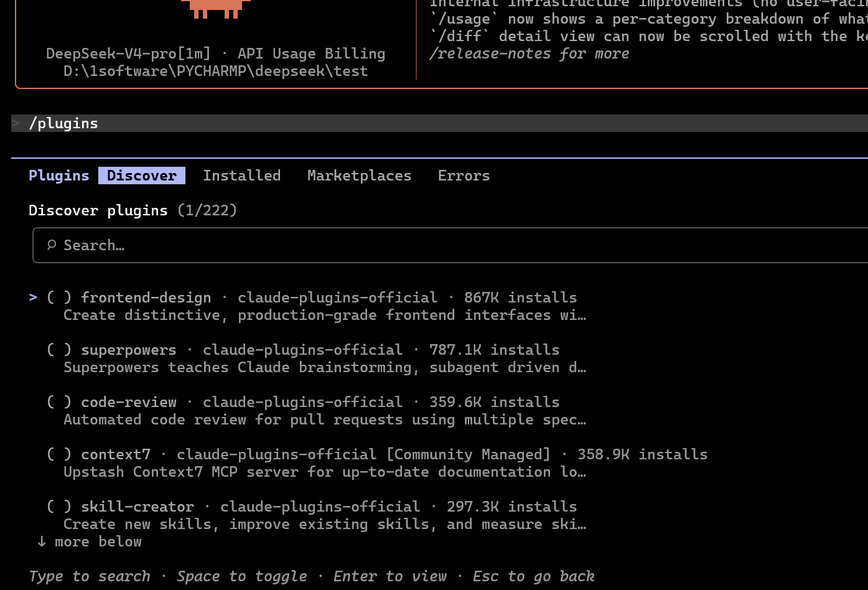Switch to the Discover tab
Screen dimensions: 868x590
coord(142,176)
